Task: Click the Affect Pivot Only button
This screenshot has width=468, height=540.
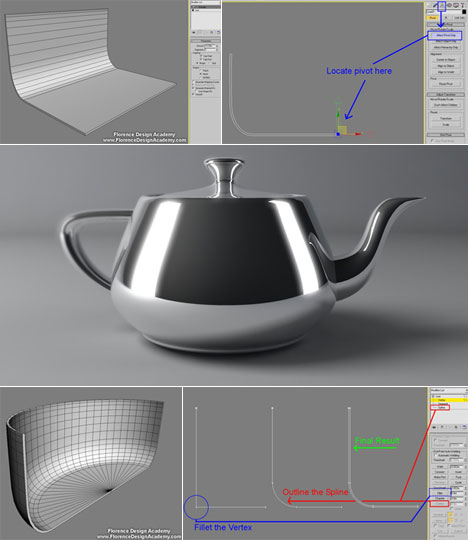Action: tap(445, 35)
